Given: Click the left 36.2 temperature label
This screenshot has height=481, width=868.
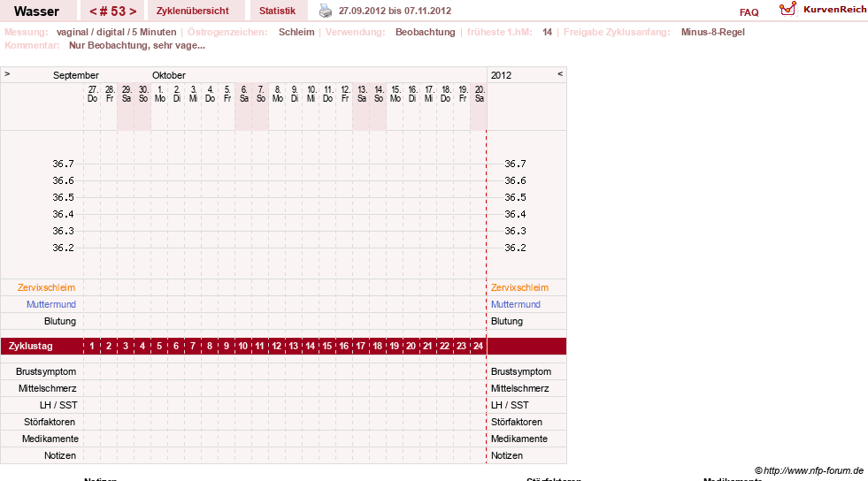Looking at the screenshot, I should (63, 248).
